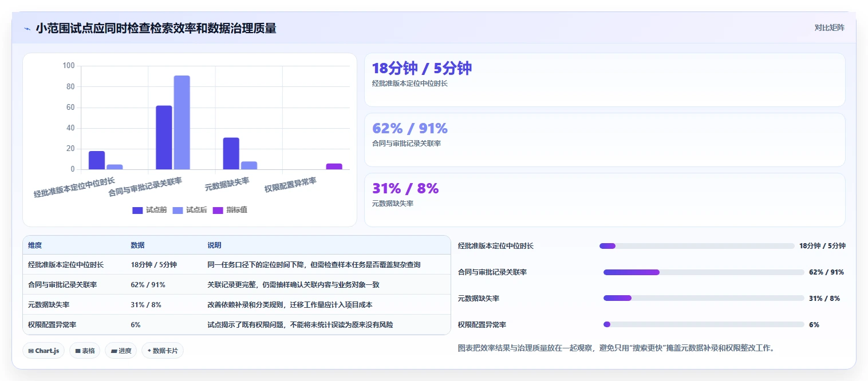Click the note starting 同一任务口径下的定位时间下降
This screenshot has height=381, width=868.
coord(314,265)
